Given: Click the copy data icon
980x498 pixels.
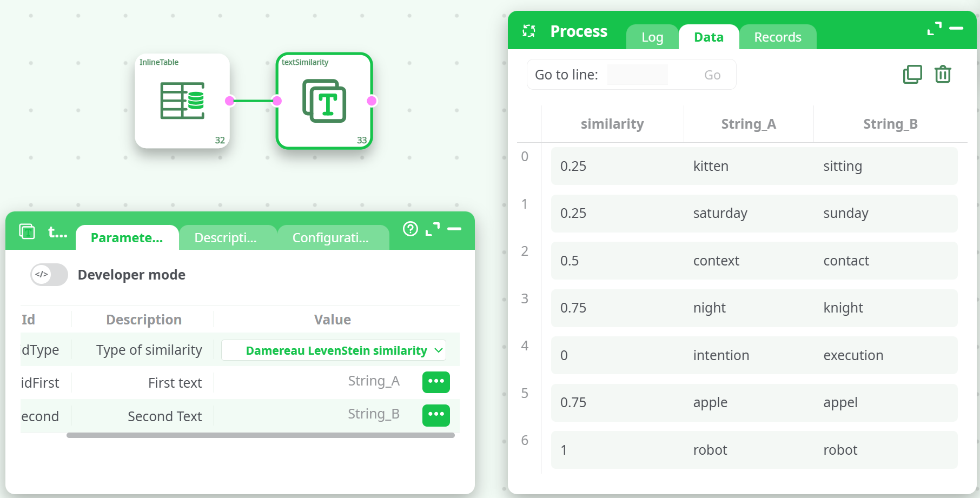Looking at the screenshot, I should [912, 74].
